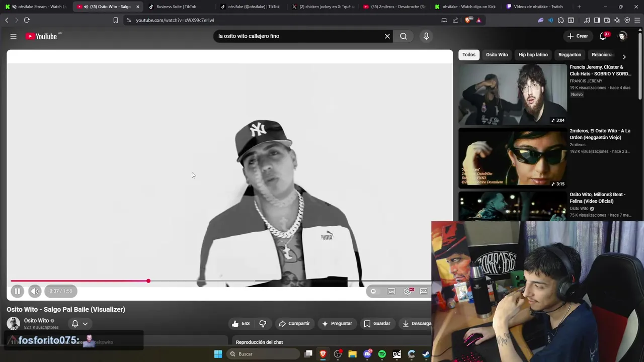Toggle the browser sidebar panel
644x362 pixels.
(x=597, y=20)
